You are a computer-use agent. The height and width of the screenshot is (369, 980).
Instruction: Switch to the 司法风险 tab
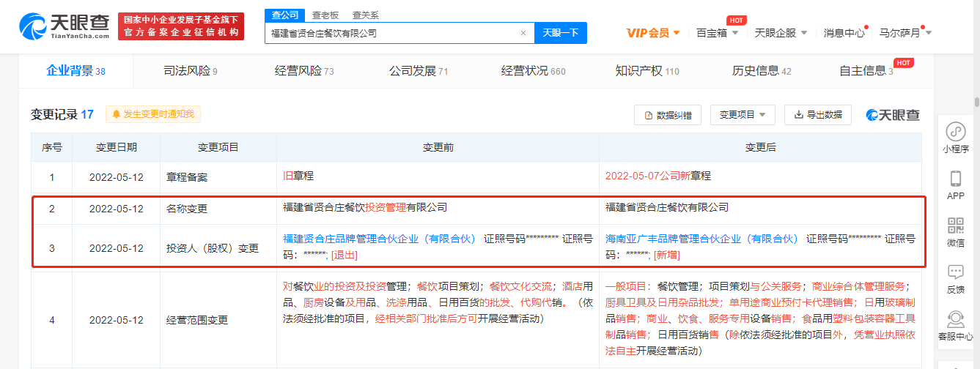tap(190, 71)
